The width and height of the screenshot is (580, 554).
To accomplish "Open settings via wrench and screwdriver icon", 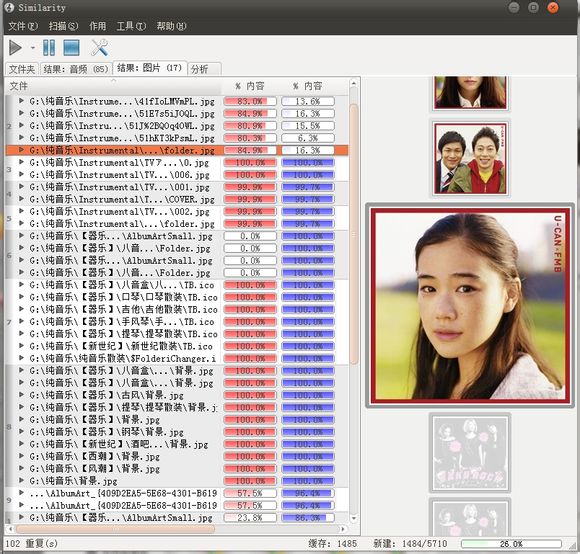I will click(x=100, y=48).
